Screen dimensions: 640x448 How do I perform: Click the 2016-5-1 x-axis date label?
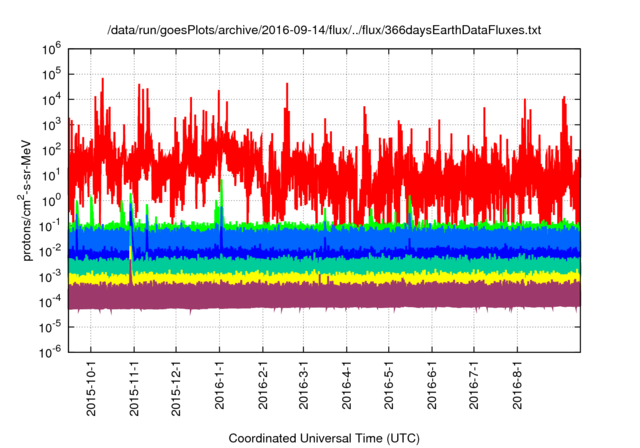coord(389,385)
